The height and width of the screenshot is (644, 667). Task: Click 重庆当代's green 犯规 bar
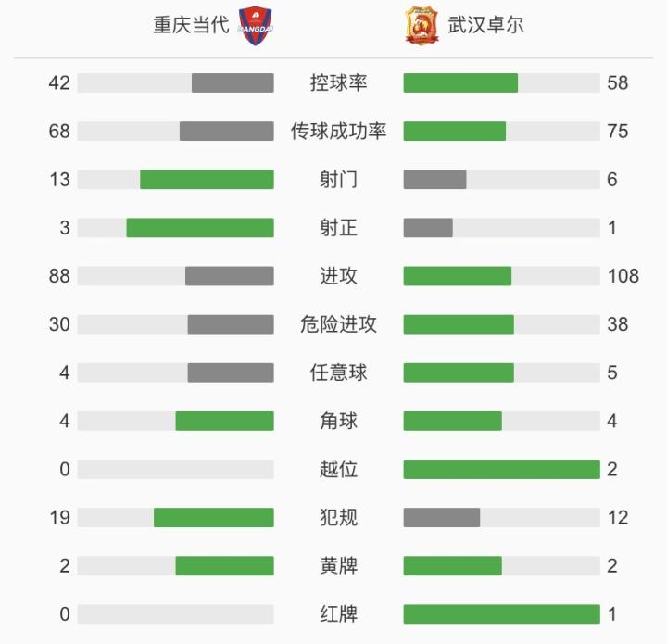(214, 518)
